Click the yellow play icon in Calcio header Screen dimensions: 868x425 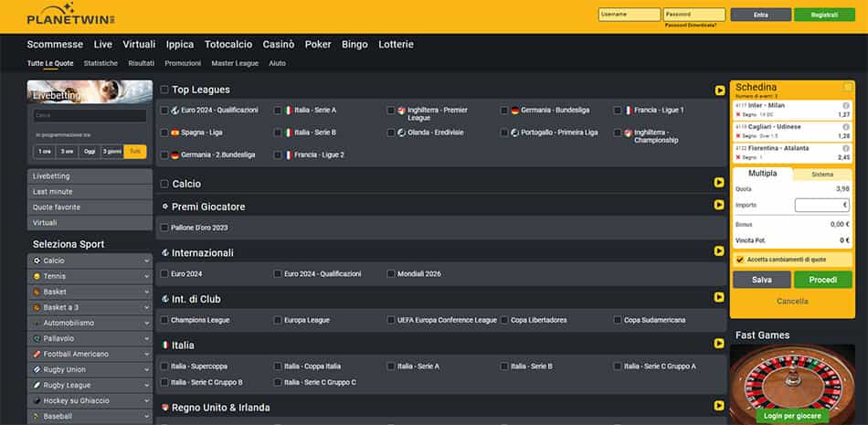point(719,182)
